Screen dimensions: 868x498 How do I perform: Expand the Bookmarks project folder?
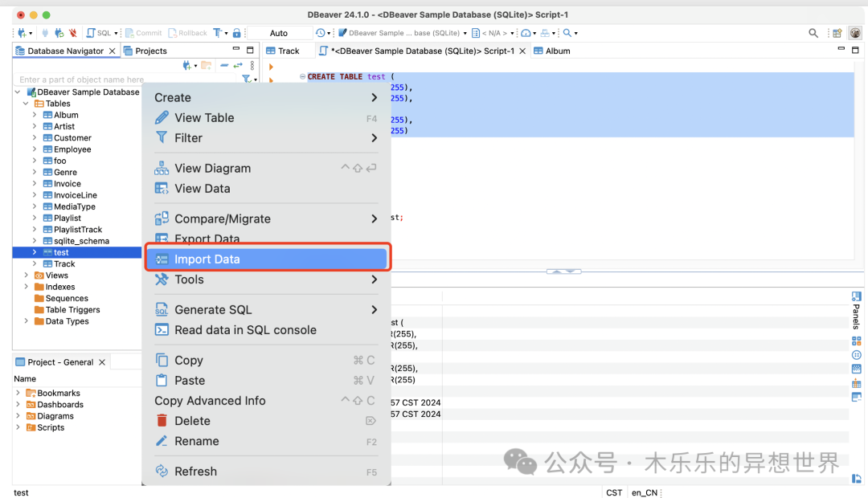18,393
